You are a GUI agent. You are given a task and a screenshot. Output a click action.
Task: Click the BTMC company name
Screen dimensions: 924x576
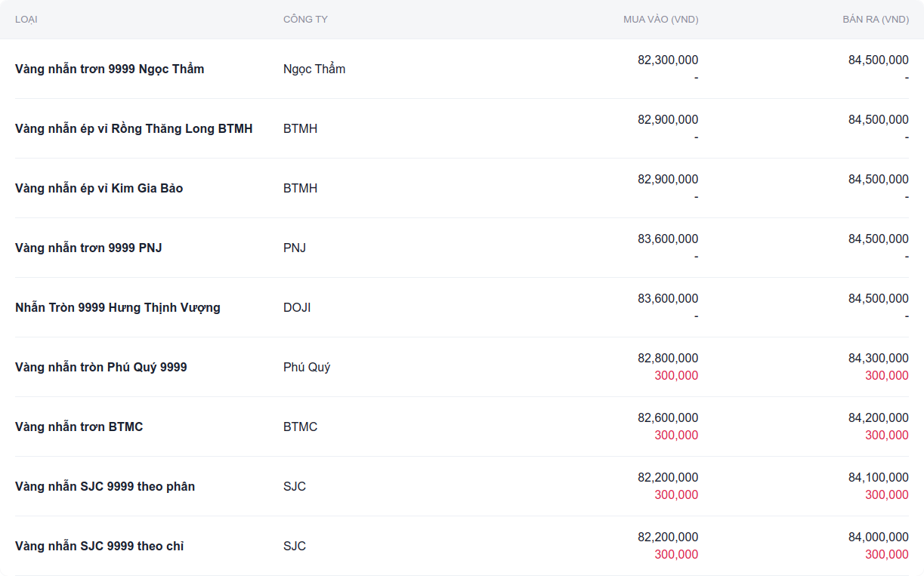[300, 427]
